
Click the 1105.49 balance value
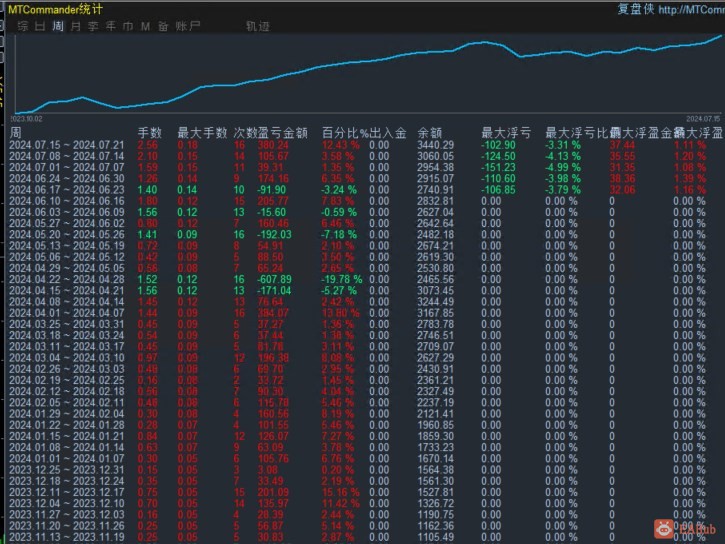click(x=436, y=538)
